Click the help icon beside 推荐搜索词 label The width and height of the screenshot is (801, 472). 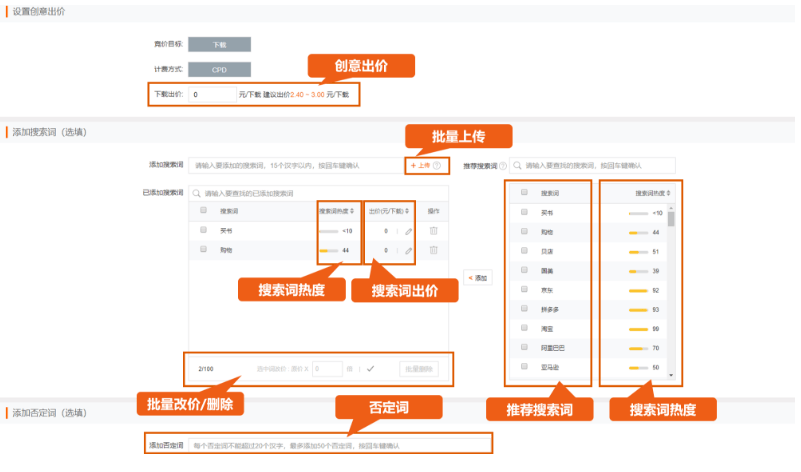(503, 166)
